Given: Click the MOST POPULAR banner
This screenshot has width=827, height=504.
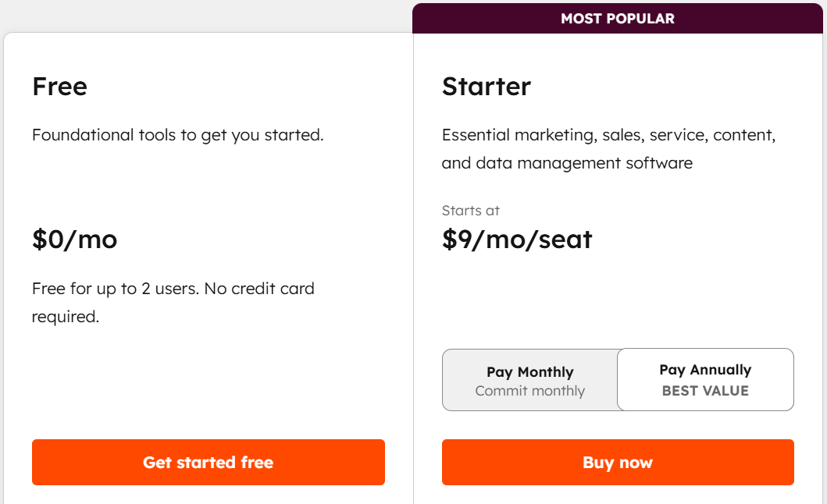Looking at the screenshot, I should [x=617, y=18].
